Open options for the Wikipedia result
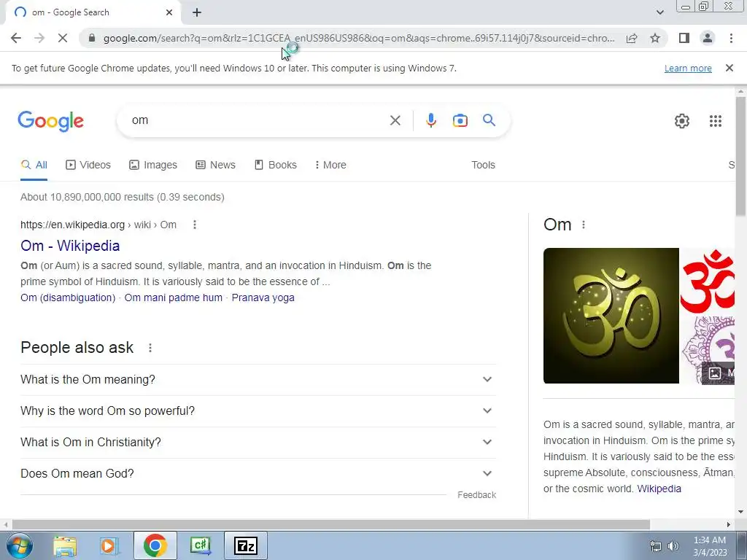 [194, 225]
